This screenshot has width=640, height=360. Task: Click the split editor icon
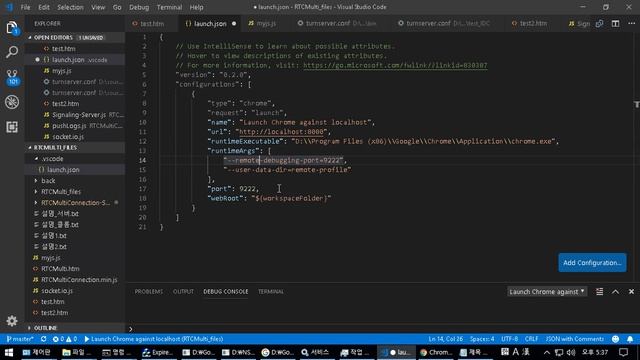coord(615,24)
